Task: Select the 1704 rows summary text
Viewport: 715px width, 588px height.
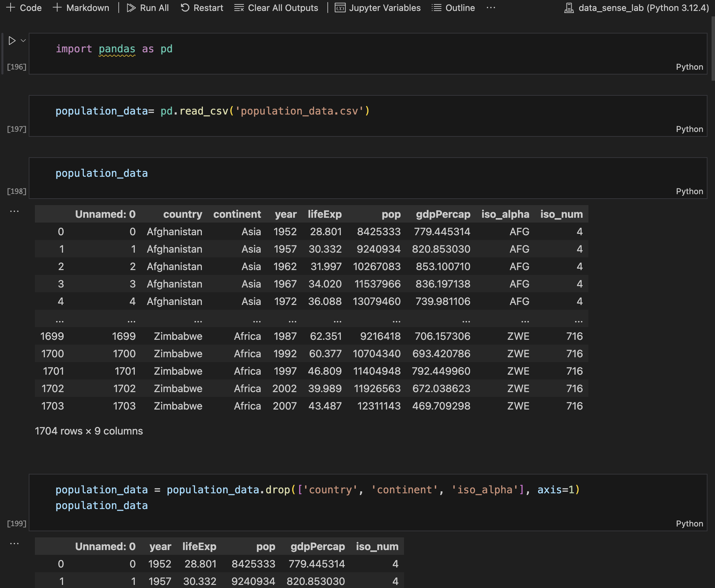Action: [x=89, y=431]
